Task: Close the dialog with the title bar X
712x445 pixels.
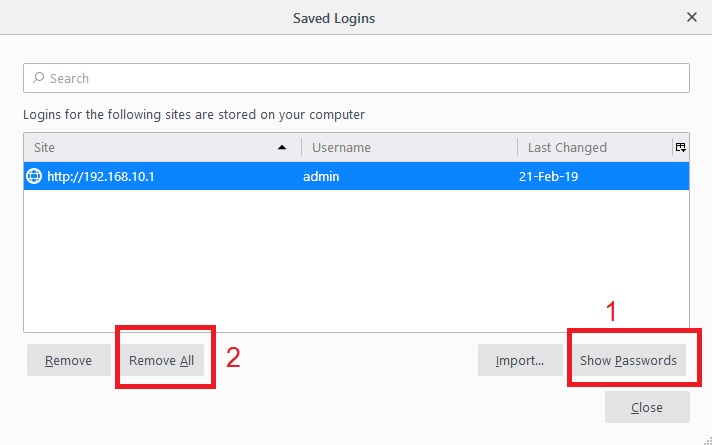Action: (691, 17)
